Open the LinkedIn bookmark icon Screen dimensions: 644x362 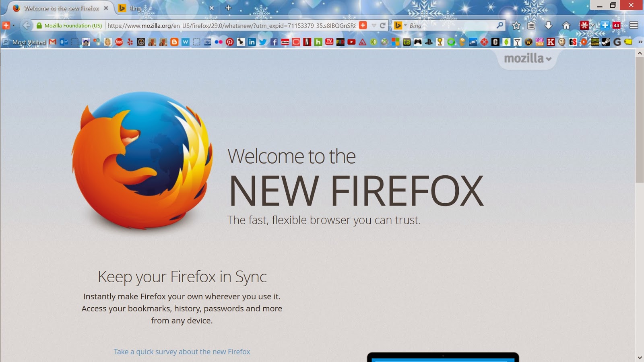[x=252, y=42]
